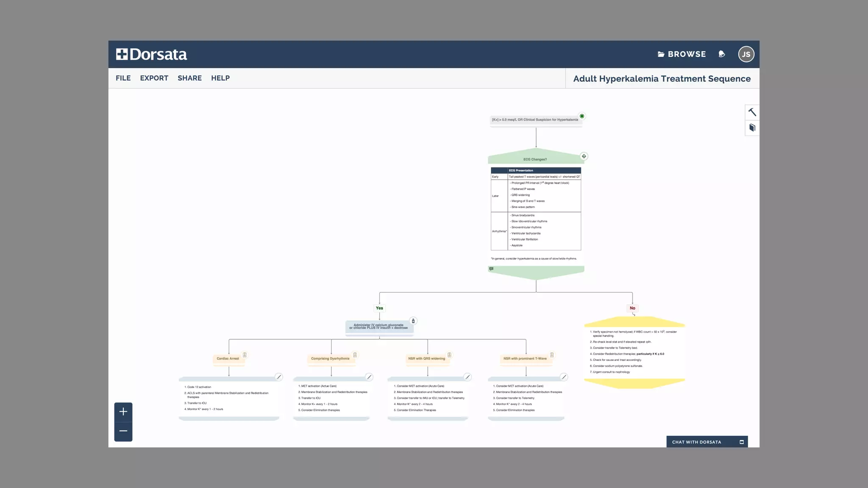868x488 pixels.
Task: Click the clipboard icon on NSR with QRS widening
Action: click(x=449, y=355)
